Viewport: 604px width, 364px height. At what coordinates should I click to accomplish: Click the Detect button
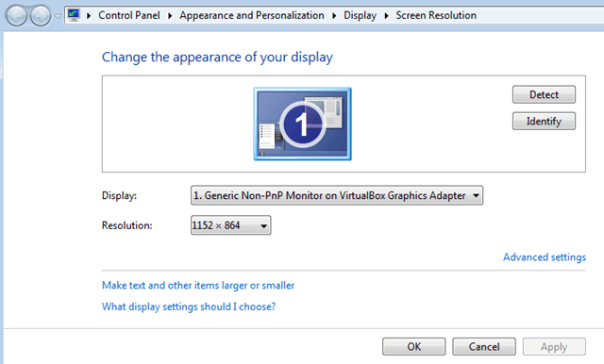[544, 94]
